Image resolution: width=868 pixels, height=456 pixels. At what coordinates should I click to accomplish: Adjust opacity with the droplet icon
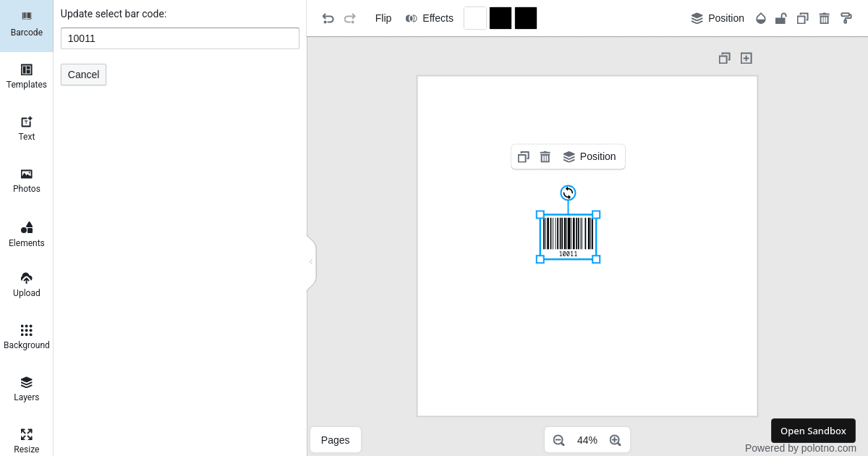[760, 18]
